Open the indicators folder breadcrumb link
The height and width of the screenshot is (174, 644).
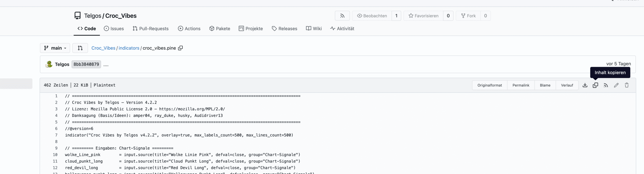click(129, 48)
